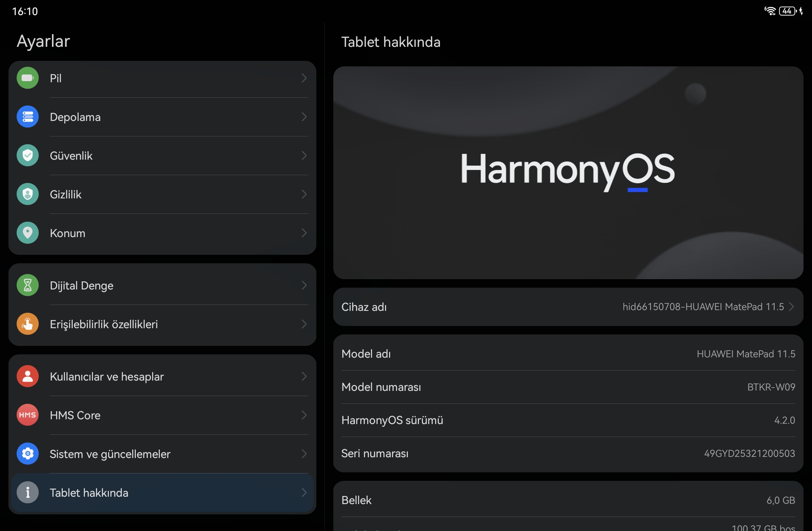
Task: Open the Gizlilik menu entry
Action: pyautogui.click(x=162, y=194)
